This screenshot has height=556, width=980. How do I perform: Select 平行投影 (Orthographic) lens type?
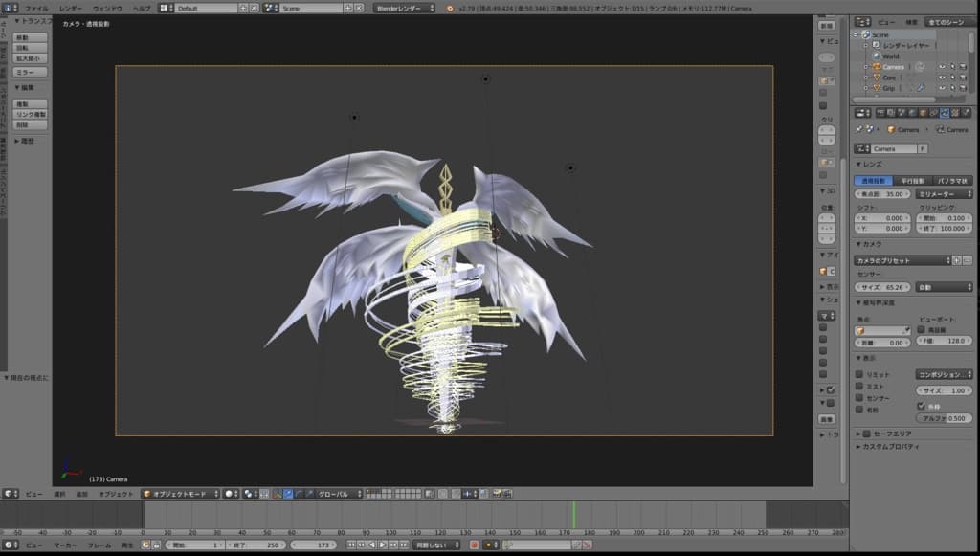point(913,180)
